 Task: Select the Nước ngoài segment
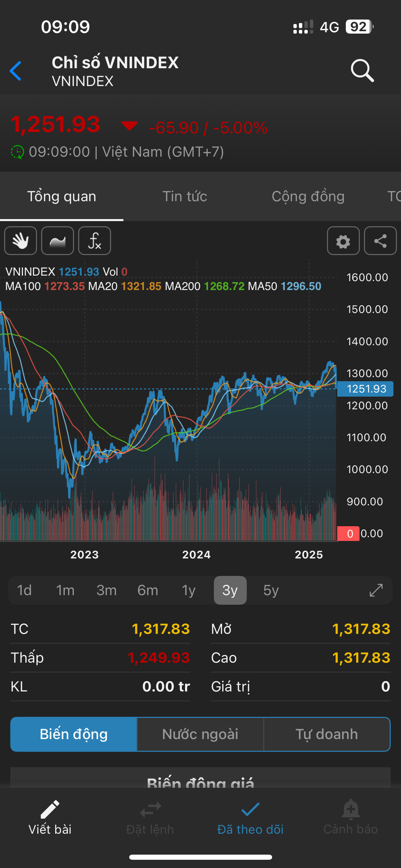(x=200, y=734)
